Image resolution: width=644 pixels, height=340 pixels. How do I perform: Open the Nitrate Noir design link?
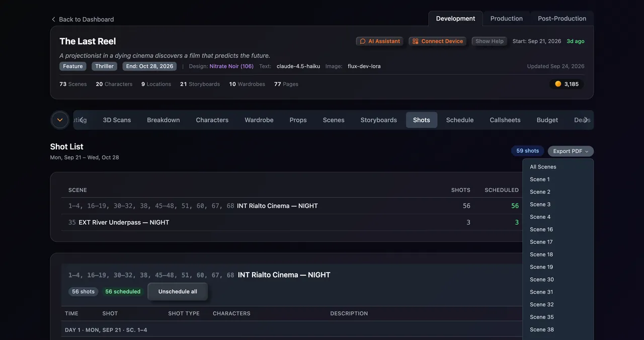(231, 66)
